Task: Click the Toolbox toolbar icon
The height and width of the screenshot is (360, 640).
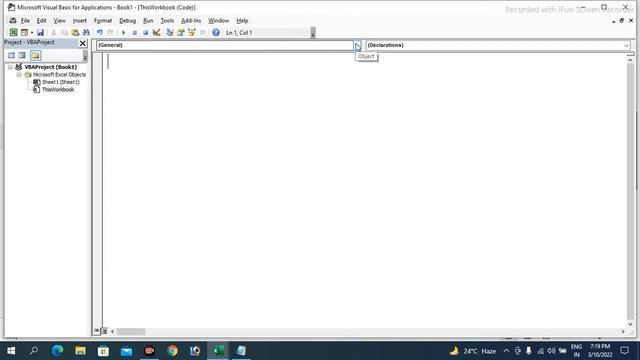Action: 202,32
